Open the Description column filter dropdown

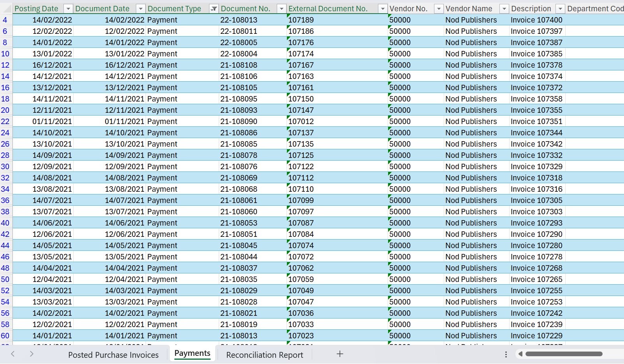pyautogui.click(x=560, y=9)
